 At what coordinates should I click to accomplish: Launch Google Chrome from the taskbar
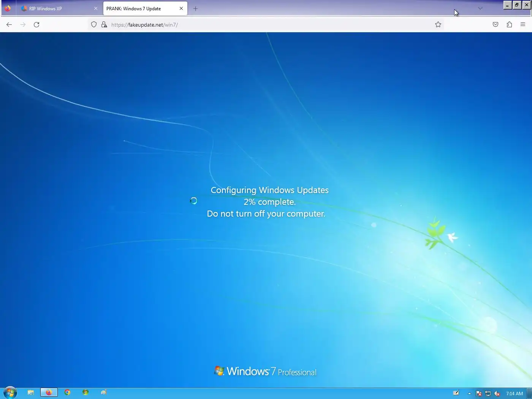point(67,393)
